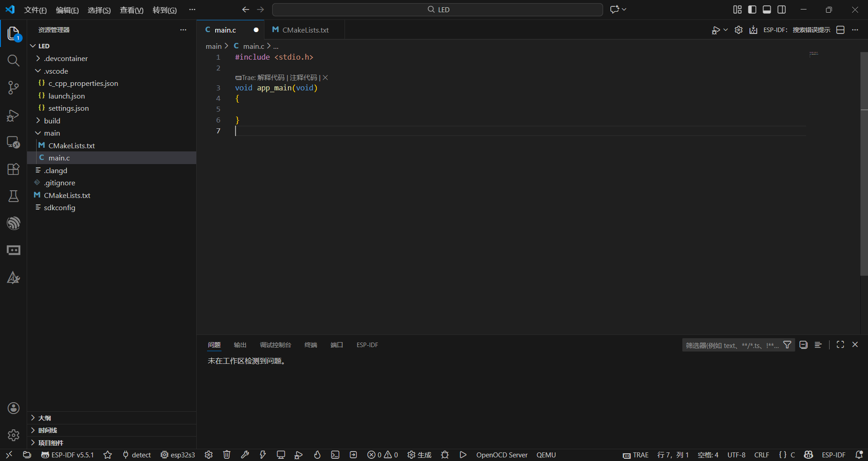Open the Accounts menu
This screenshot has width=868, height=461.
14,408
